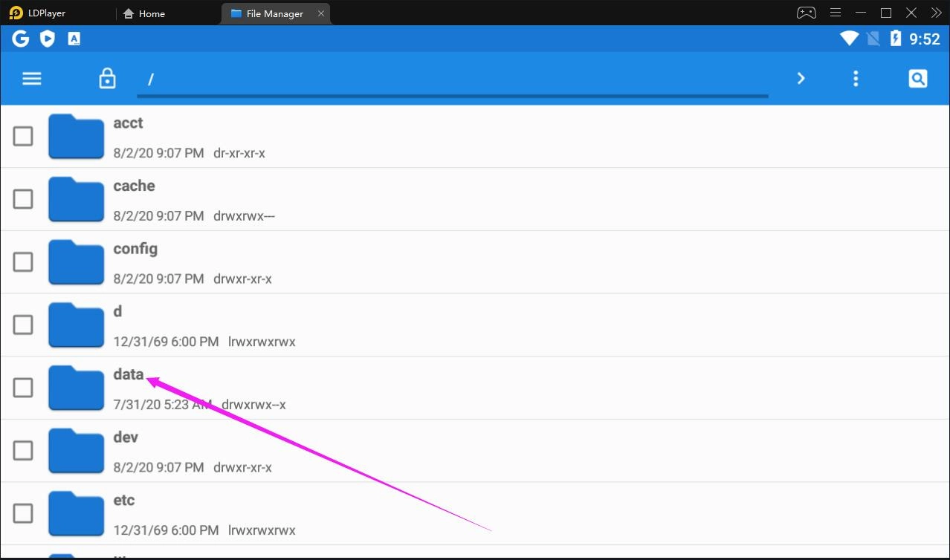Open the config folder
Viewport: 950px width, 560px height.
point(135,248)
